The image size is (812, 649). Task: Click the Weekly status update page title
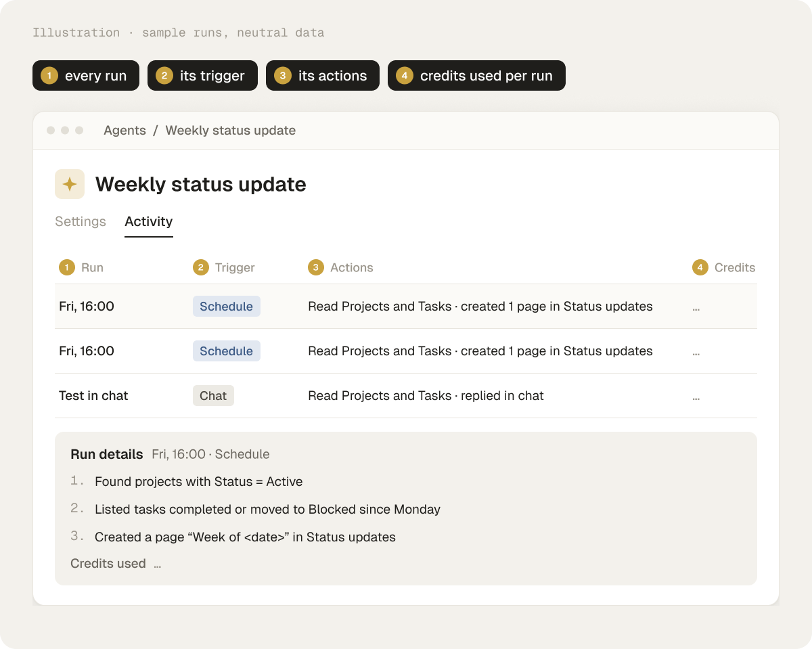201,184
